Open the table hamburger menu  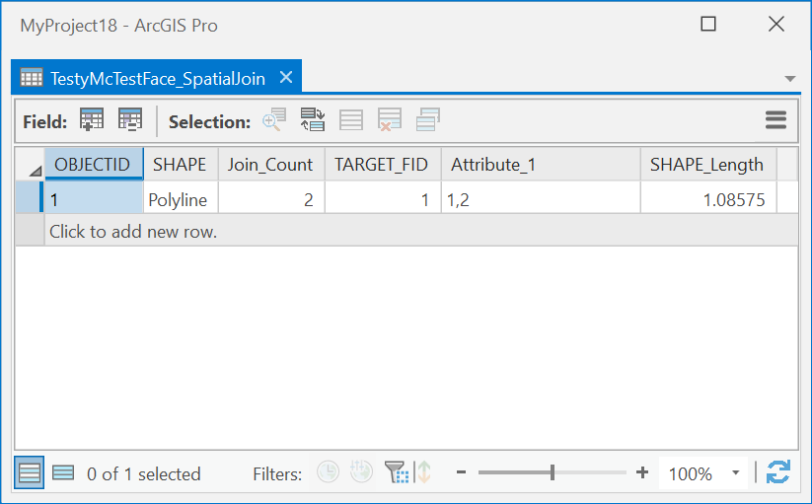click(775, 120)
